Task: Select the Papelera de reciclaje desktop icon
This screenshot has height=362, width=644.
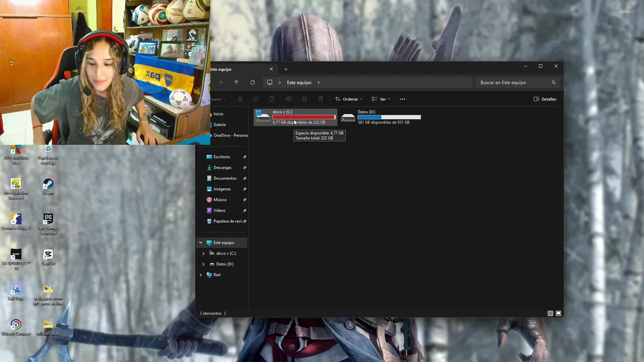Action: [48, 155]
